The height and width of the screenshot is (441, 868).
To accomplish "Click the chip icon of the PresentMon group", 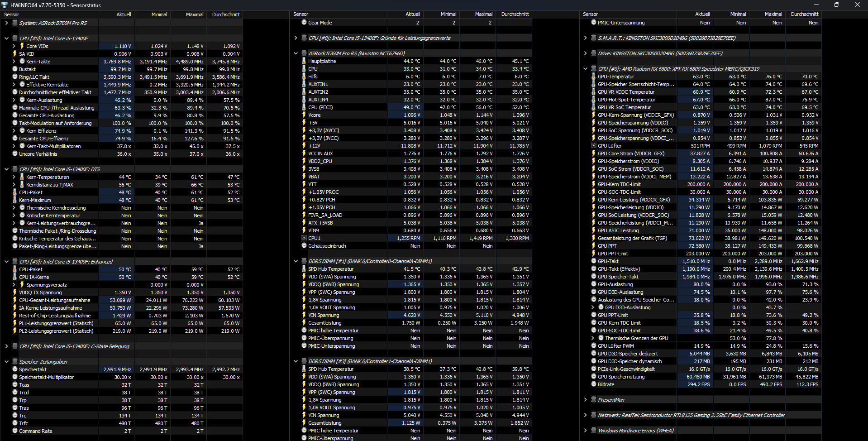I will [x=594, y=400].
